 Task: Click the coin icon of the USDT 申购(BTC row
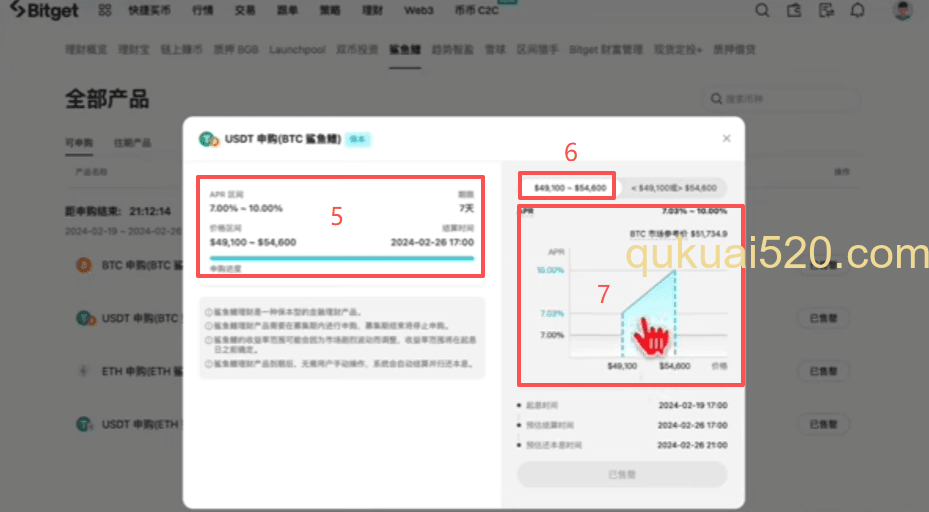click(x=85, y=318)
